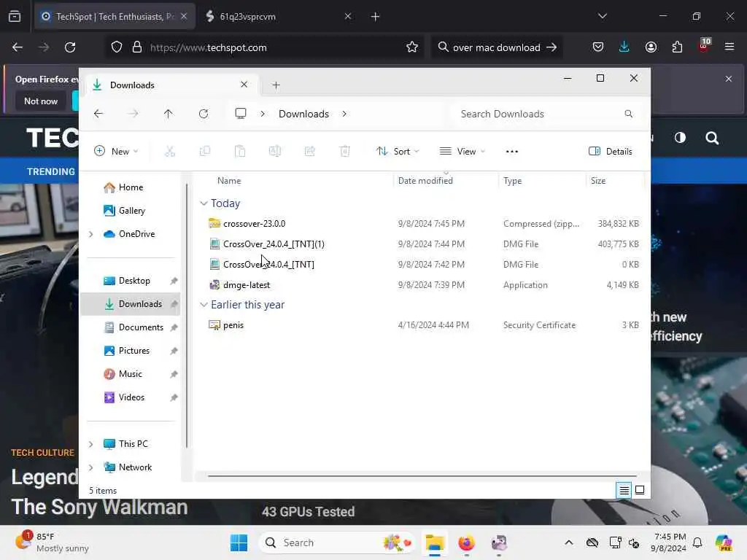The width and height of the screenshot is (747, 560).
Task: Expand OneDrive in the navigation pane
Action: coord(91,234)
